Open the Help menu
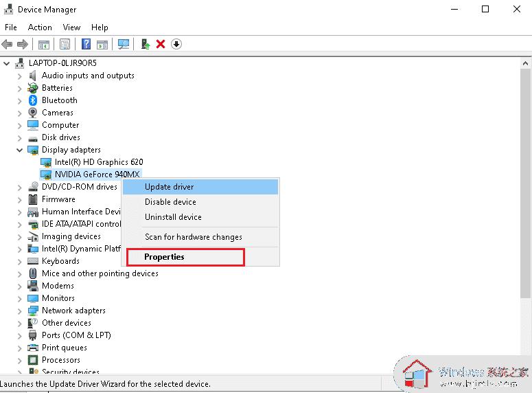Viewport: 532px width, 393px height. point(100,27)
